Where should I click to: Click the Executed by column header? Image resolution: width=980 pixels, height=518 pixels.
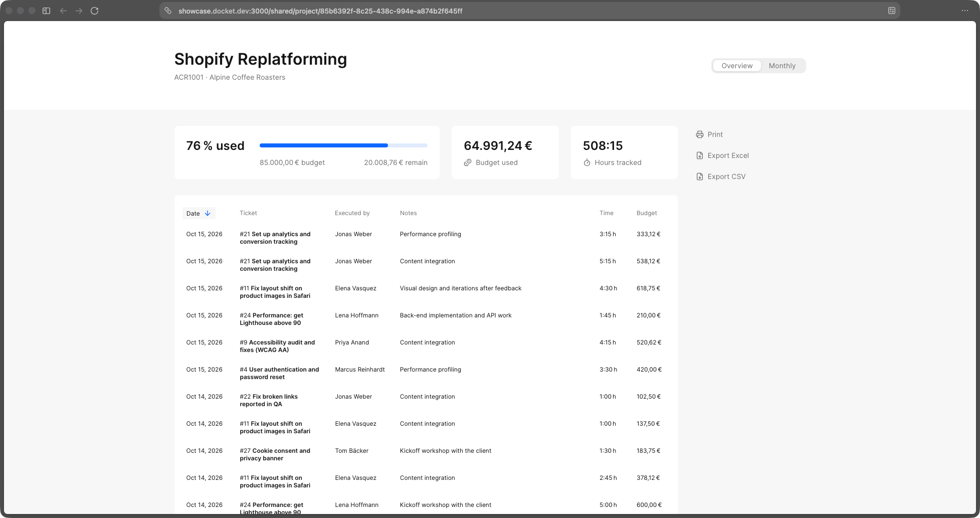[x=352, y=213]
